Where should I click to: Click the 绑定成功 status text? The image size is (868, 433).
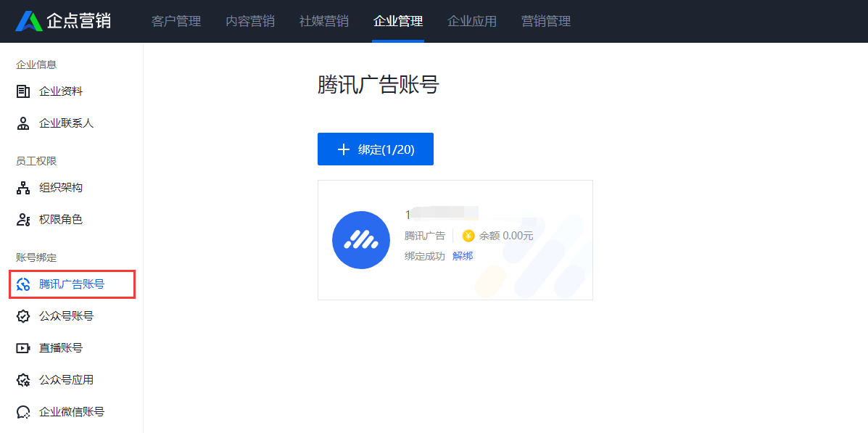coord(425,256)
